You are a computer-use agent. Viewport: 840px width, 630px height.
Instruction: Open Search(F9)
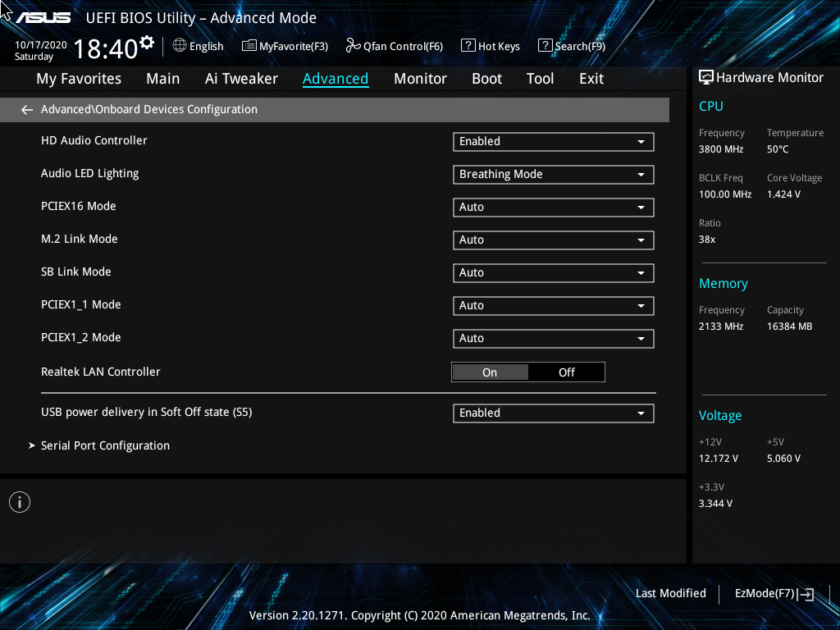click(x=572, y=46)
